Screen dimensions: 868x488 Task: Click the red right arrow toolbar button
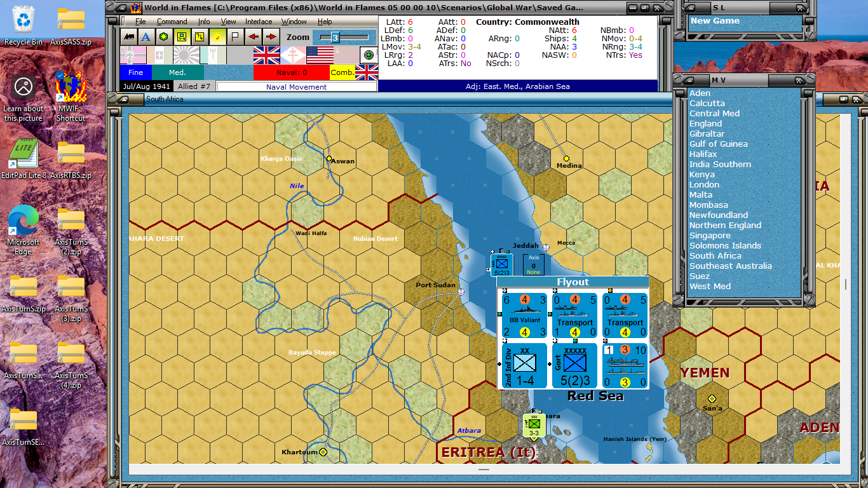(x=271, y=37)
